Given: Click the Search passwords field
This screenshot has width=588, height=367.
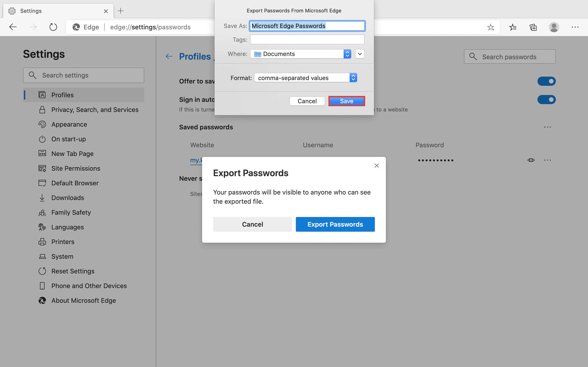Looking at the screenshot, I should pyautogui.click(x=509, y=57).
